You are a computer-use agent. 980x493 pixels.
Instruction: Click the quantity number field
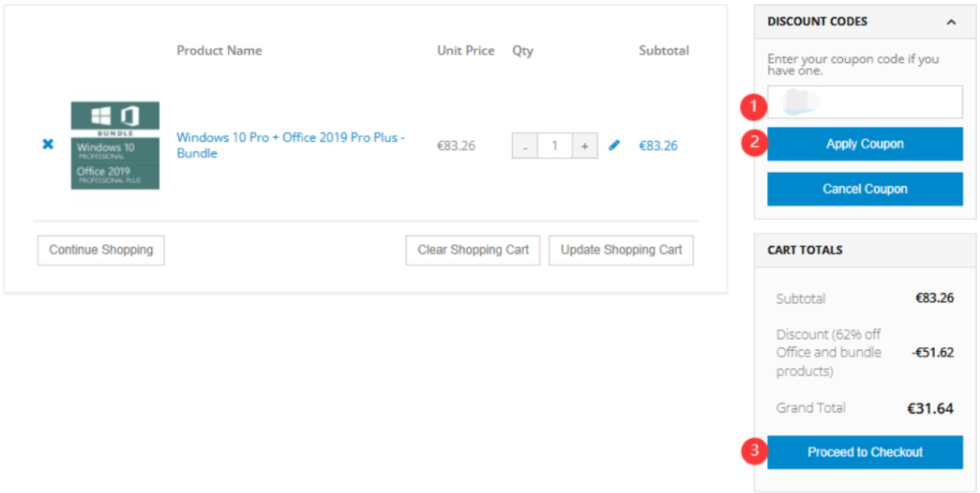pos(555,146)
